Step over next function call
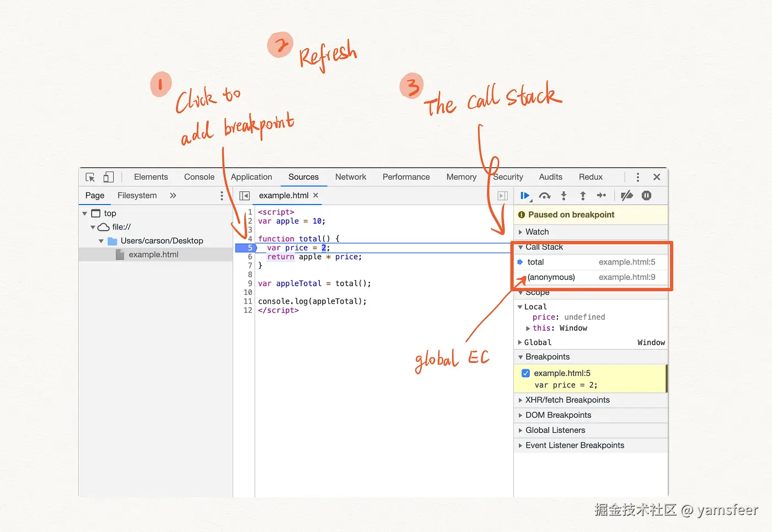The image size is (772, 532). click(545, 196)
